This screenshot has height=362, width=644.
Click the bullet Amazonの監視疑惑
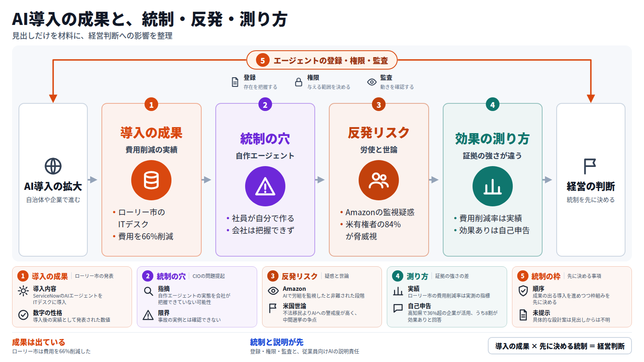click(x=380, y=212)
